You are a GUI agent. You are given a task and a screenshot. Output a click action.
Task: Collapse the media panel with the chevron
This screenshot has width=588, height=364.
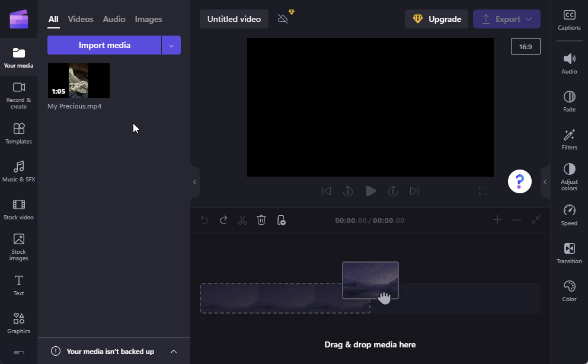point(194,181)
